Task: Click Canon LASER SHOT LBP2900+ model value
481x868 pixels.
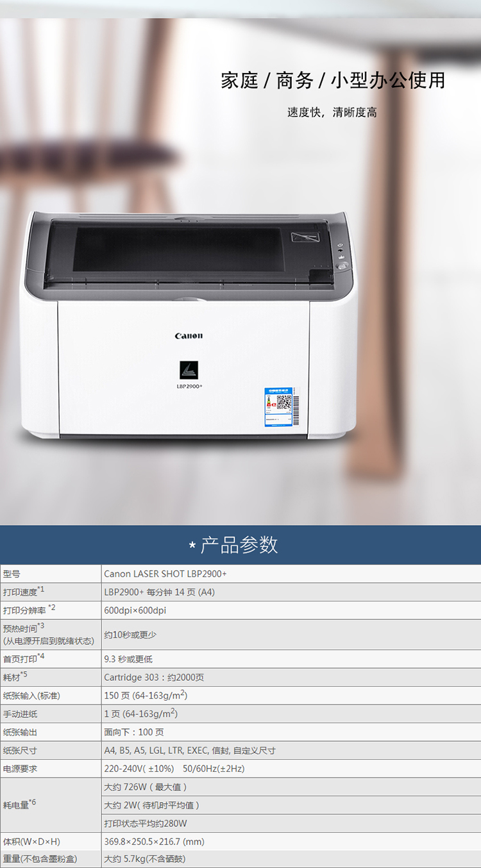Action: (165, 574)
